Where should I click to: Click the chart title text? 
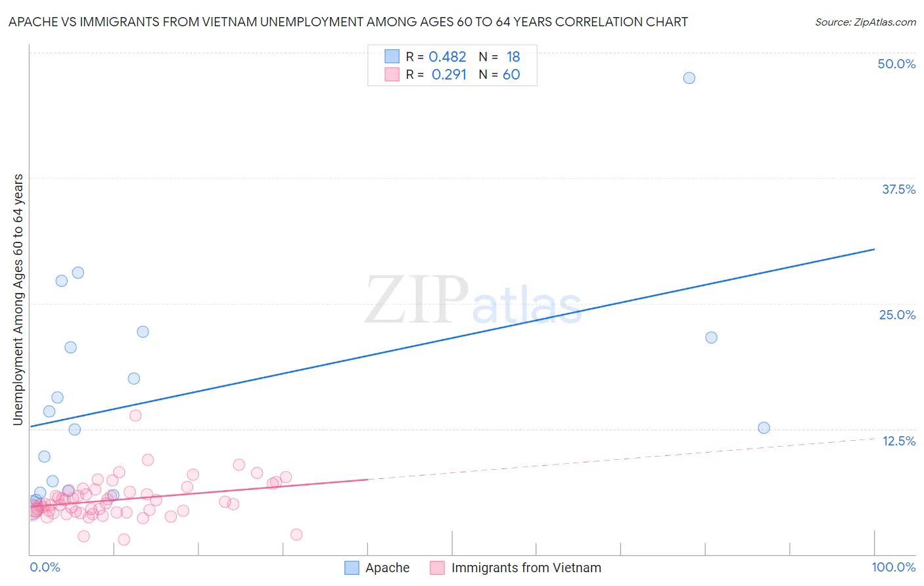pyautogui.click(x=348, y=22)
